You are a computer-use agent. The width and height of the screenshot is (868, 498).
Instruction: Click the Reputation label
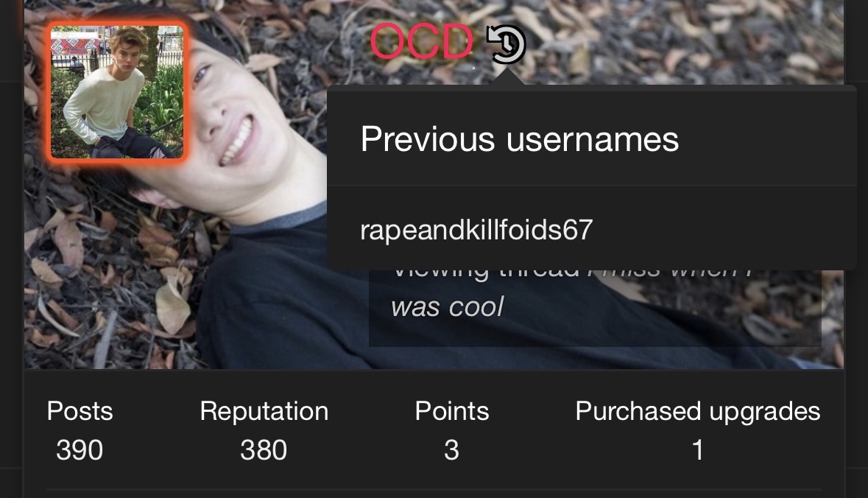[x=264, y=411]
